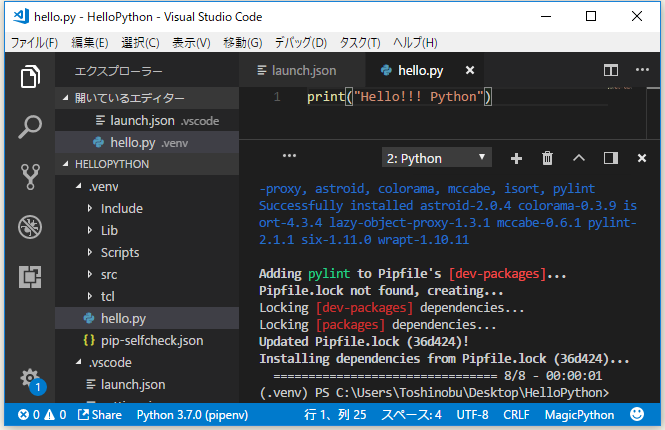Collapse the .venv folder
The width and height of the screenshot is (665, 430).
click(x=147, y=187)
